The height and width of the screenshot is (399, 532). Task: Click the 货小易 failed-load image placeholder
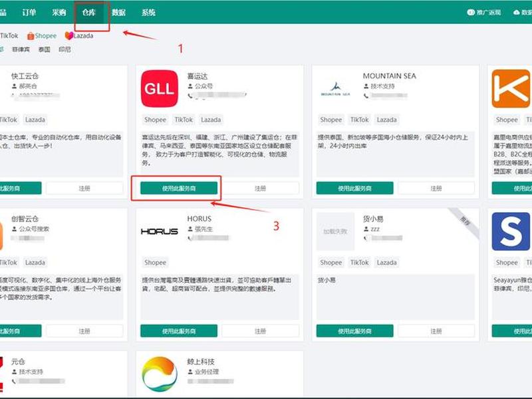335,231
